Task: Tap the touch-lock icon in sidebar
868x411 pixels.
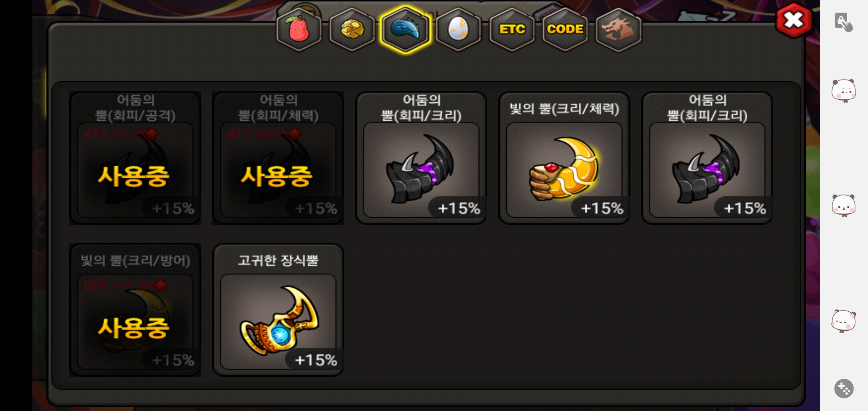Action: (x=844, y=22)
